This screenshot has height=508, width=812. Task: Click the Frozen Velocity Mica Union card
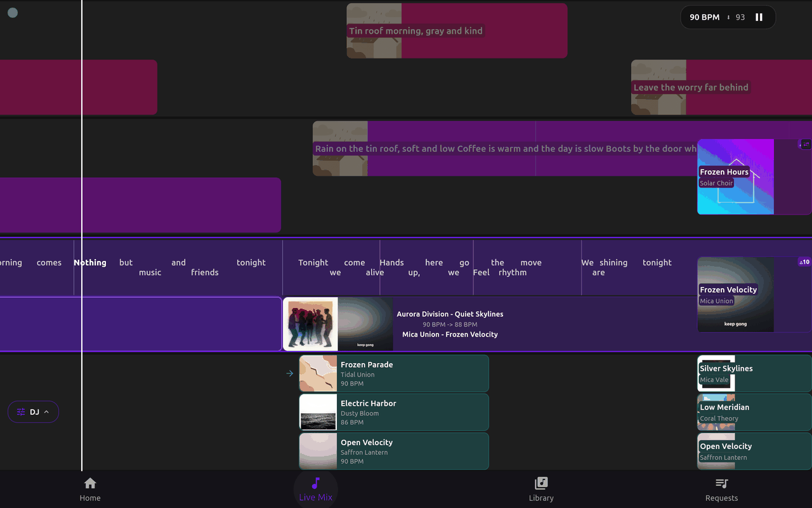(754, 295)
